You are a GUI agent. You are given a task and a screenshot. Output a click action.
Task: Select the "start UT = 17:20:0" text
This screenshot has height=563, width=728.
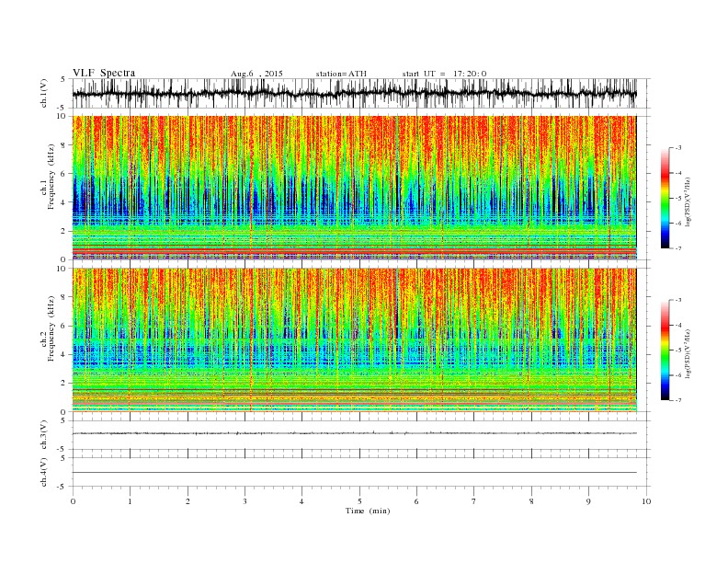coord(444,74)
